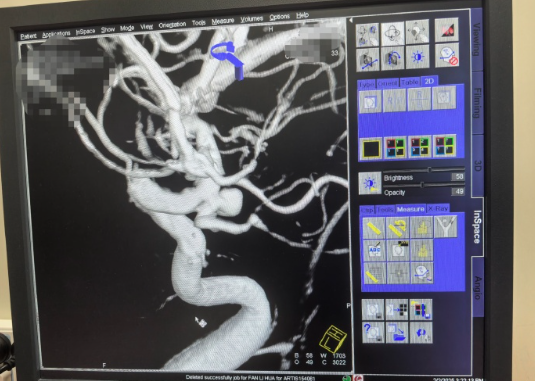
Task: Open the Orientation menu
Action: 172,25
